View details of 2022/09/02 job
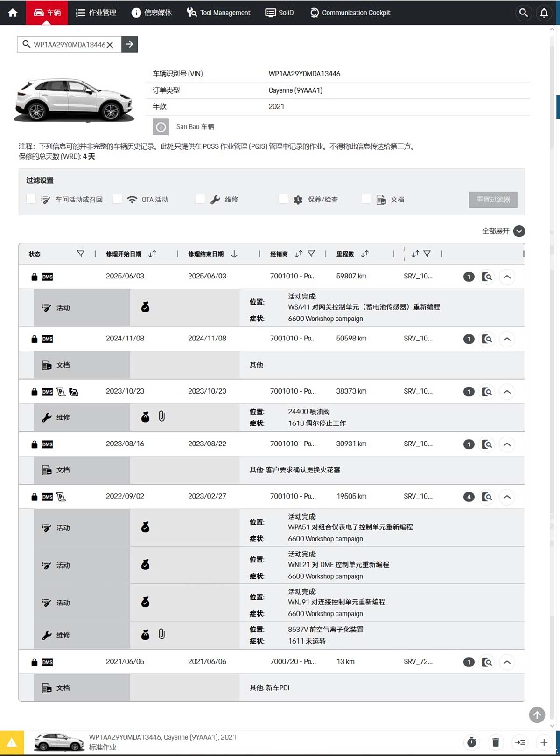This screenshot has height=756, width=560. coord(487,497)
